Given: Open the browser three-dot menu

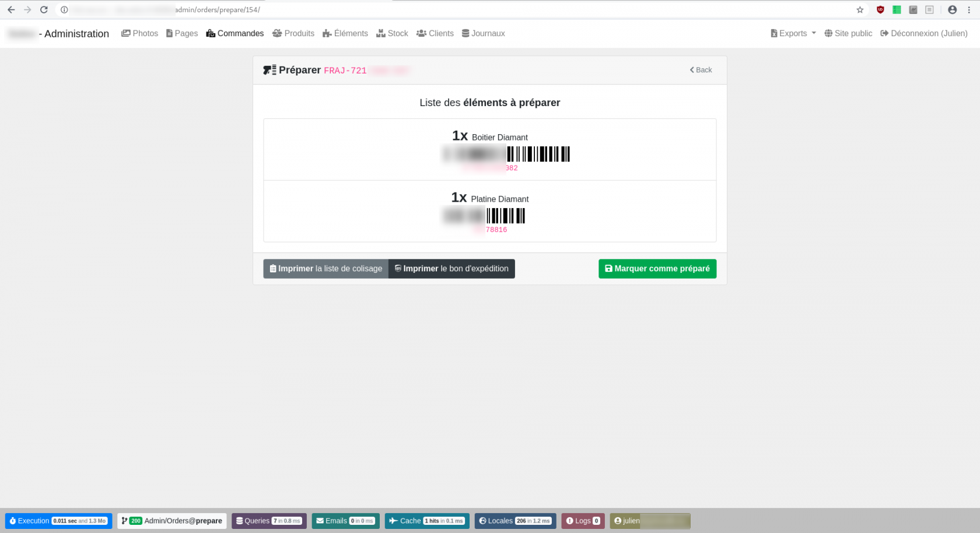Looking at the screenshot, I should (x=969, y=9).
